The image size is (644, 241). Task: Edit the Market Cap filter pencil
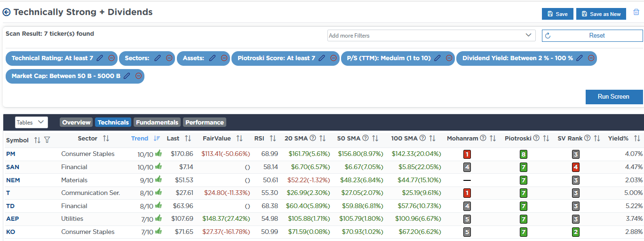coord(127,76)
